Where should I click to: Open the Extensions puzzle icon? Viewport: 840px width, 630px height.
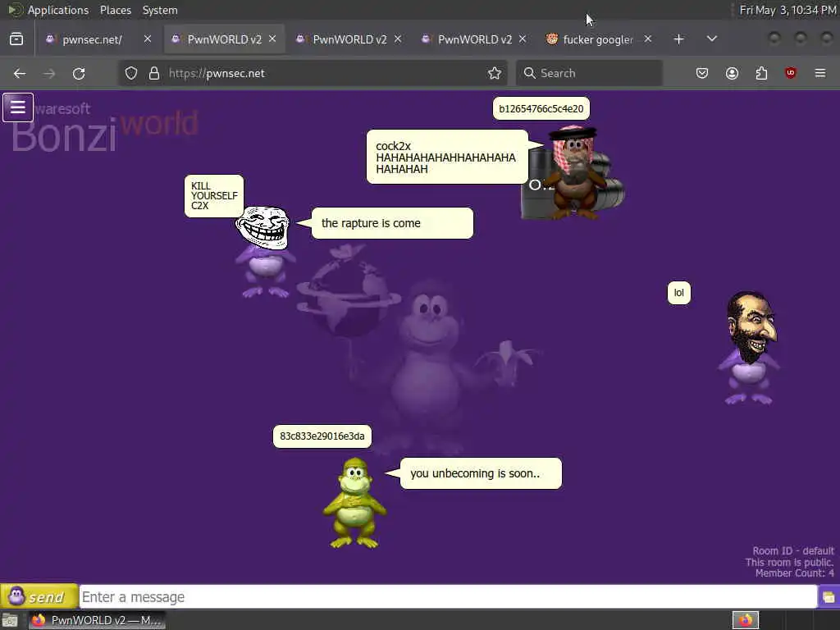pyautogui.click(x=761, y=73)
